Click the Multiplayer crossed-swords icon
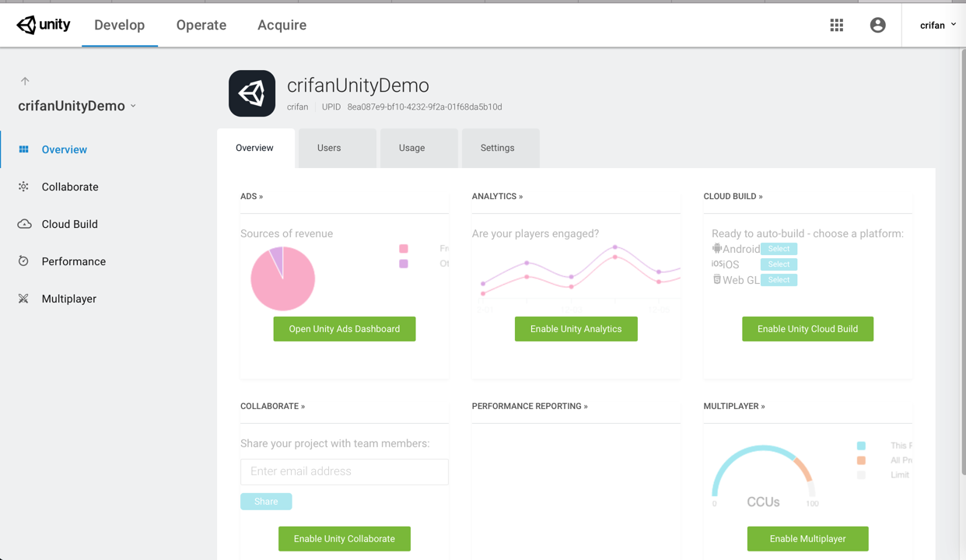This screenshot has height=560, width=966. pos(24,299)
